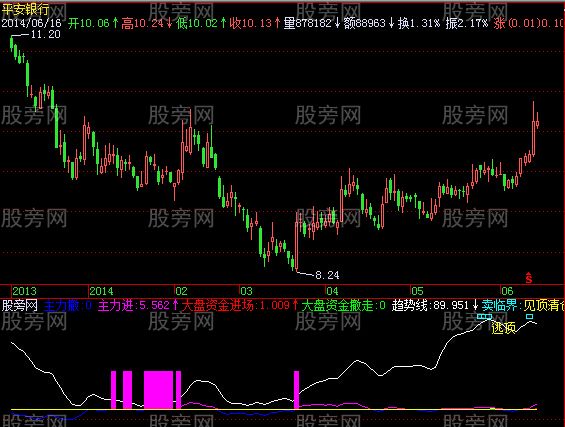Click the 2014 timeline label
The height and width of the screenshot is (427, 565).
[101, 291]
